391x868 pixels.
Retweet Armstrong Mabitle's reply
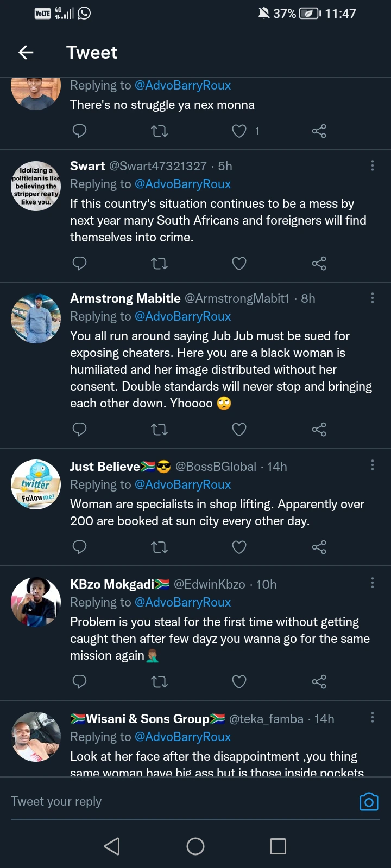pyautogui.click(x=159, y=430)
